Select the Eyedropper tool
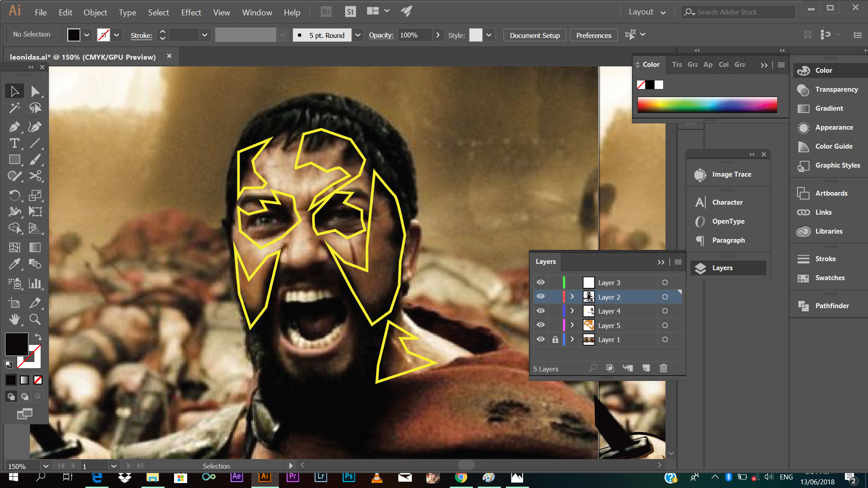Screen dimensions: 868x488 (x=14, y=264)
